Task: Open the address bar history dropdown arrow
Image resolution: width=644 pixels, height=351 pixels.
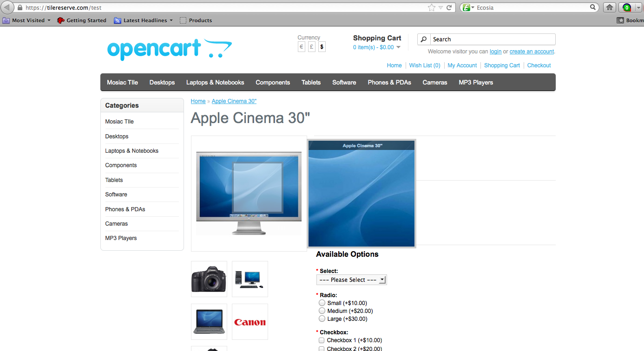Action: [x=441, y=8]
